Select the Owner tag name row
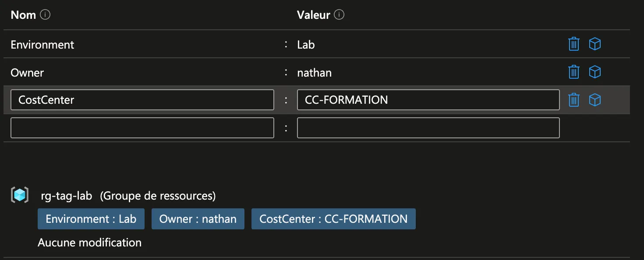This screenshot has width=644, height=260. (x=27, y=72)
